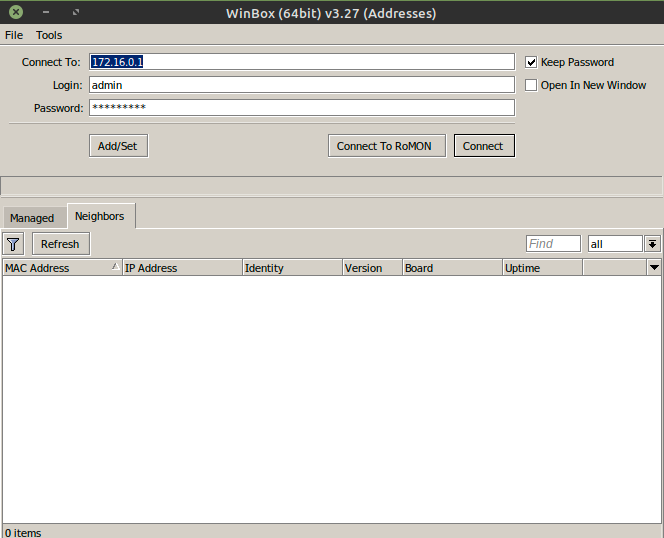This screenshot has width=664, height=538.
Task: Click Connect To RoMON button
Action: 384,146
